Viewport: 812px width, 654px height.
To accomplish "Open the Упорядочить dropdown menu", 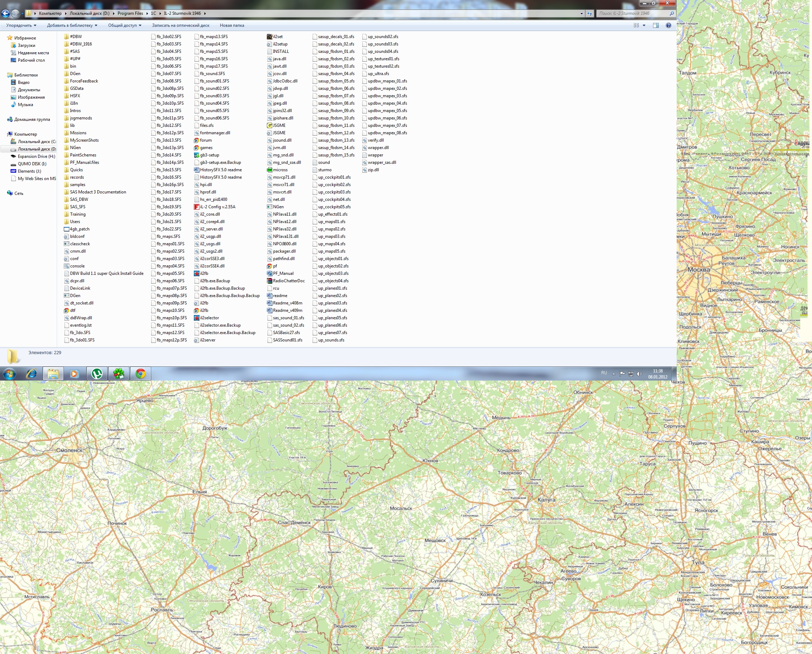I will pos(21,25).
